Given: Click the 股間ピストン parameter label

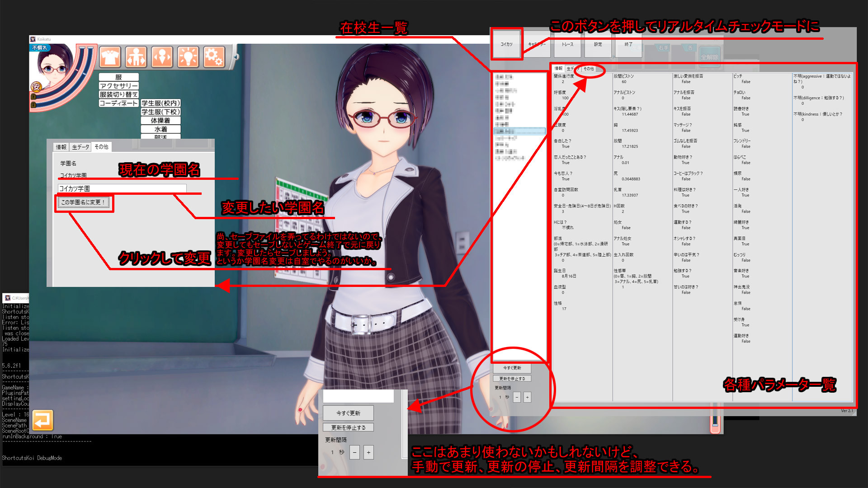Looking at the screenshot, I should (624, 76).
